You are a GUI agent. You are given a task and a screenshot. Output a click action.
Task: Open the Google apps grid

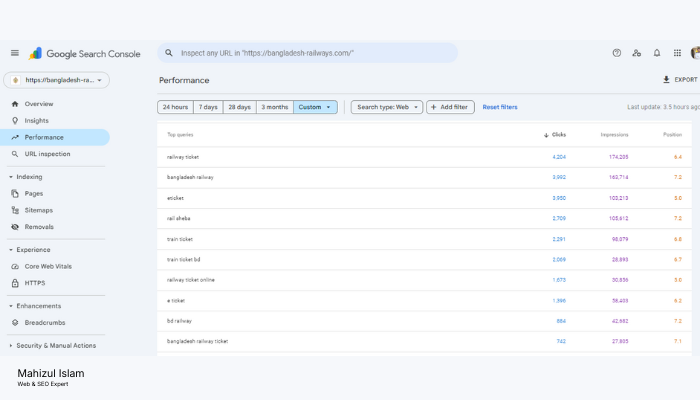coord(677,53)
